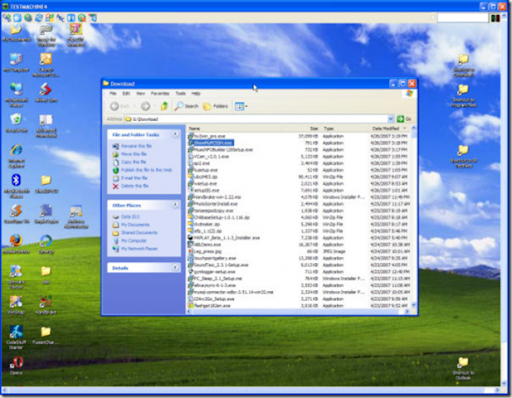
Task: Open the Tools menu
Action: point(180,93)
